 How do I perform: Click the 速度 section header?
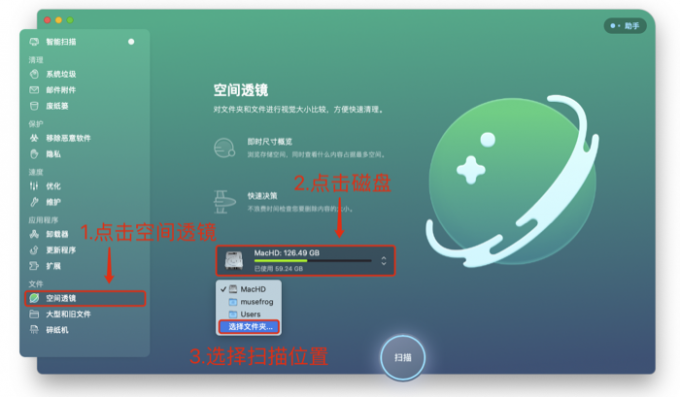tap(36, 172)
